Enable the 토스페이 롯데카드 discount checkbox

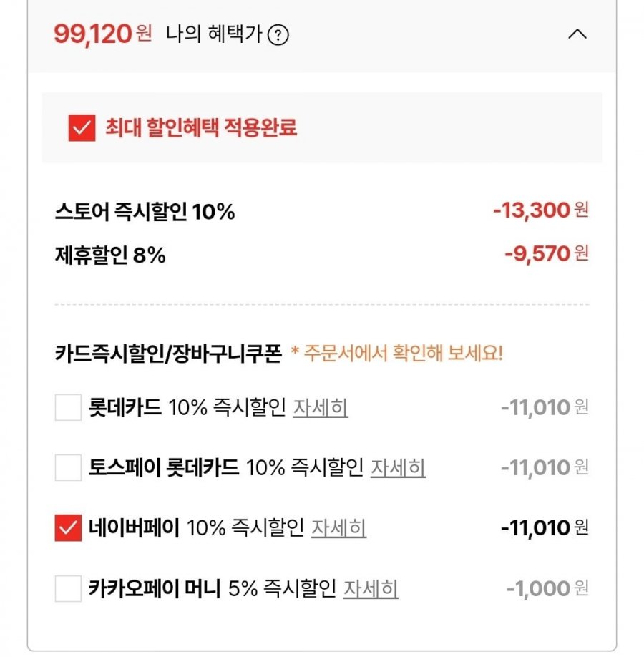pyautogui.click(x=68, y=468)
